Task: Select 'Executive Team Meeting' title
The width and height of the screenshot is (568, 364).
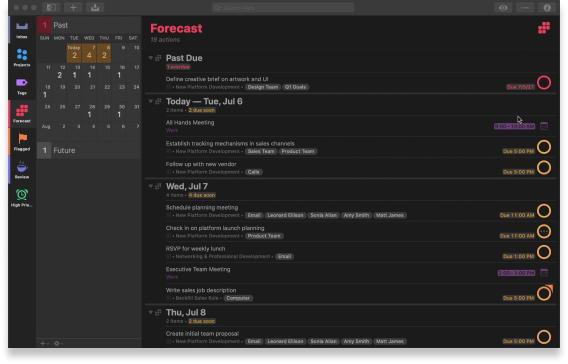Action: tap(198, 269)
